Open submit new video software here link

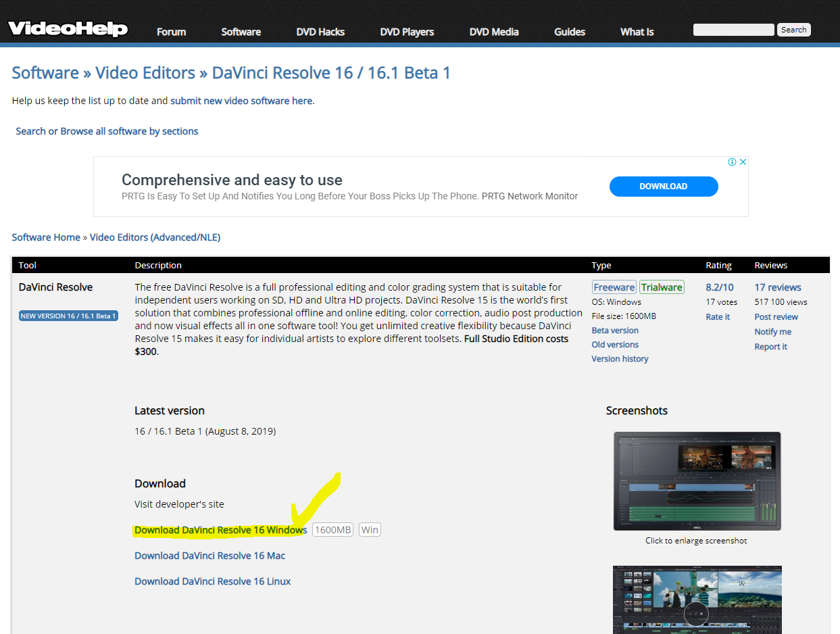point(241,101)
